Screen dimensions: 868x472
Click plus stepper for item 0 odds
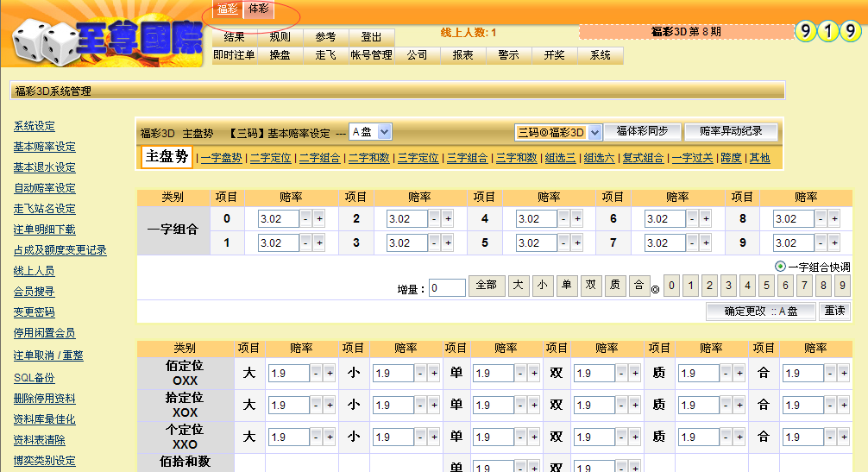pyautogui.click(x=319, y=219)
